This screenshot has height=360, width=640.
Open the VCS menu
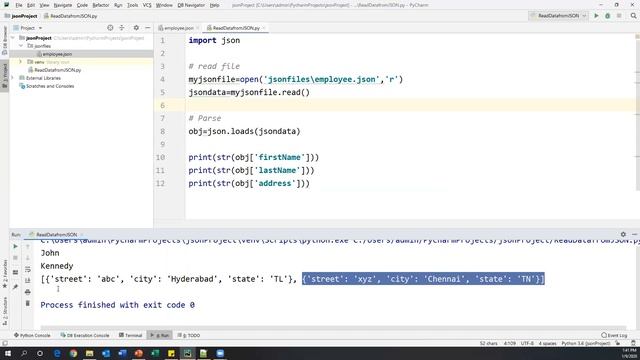[x=147, y=5]
